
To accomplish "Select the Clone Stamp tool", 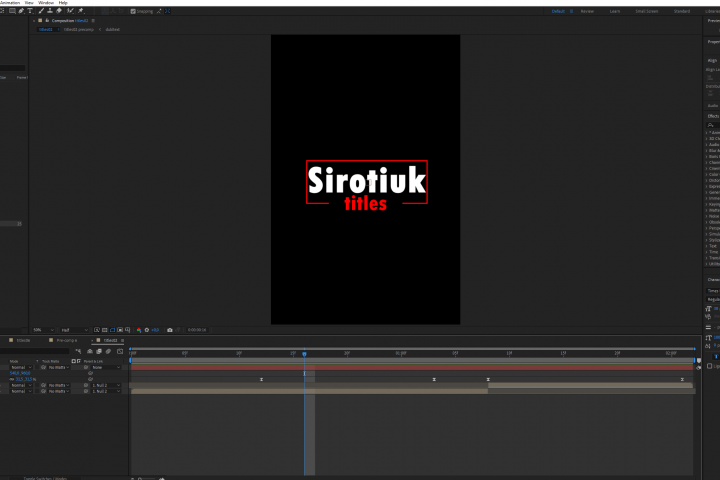I will point(50,11).
